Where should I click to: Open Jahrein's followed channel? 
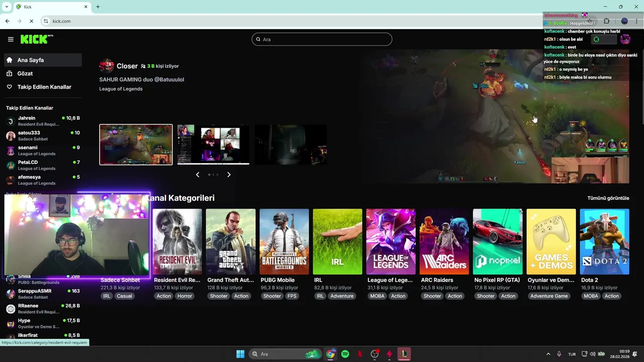[43, 121]
